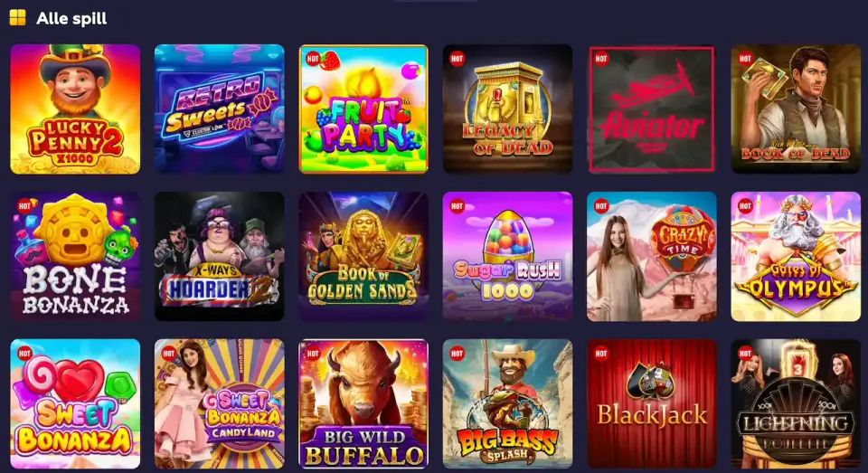The image size is (868, 473).
Task: Open Fruit Party game thumbnail
Action: click(x=363, y=109)
